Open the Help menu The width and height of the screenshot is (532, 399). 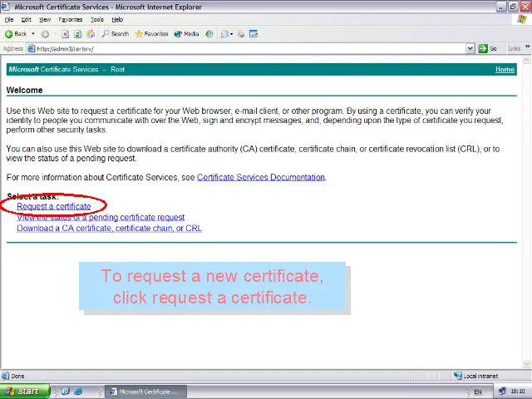[x=117, y=20]
